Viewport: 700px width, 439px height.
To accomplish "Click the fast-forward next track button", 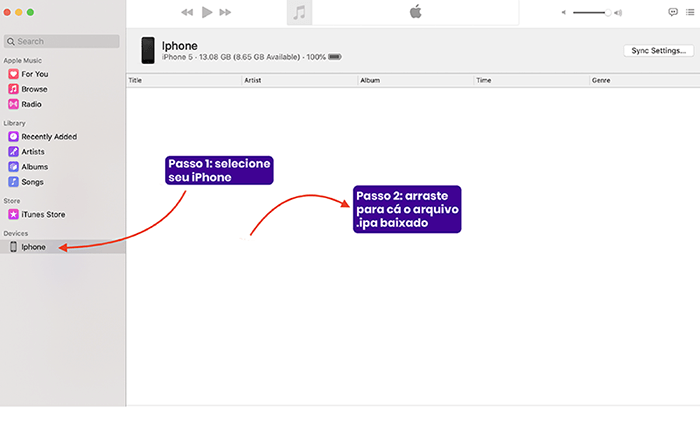I will tap(225, 13).
